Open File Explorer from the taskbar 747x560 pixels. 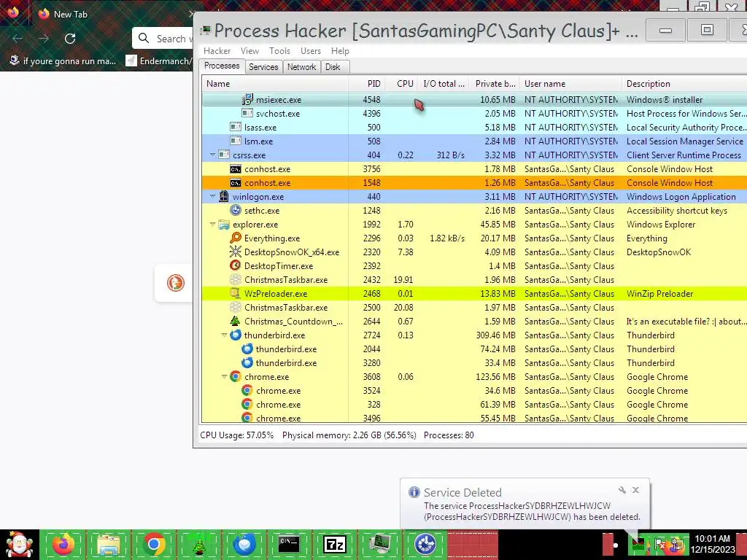click(108, 544)
